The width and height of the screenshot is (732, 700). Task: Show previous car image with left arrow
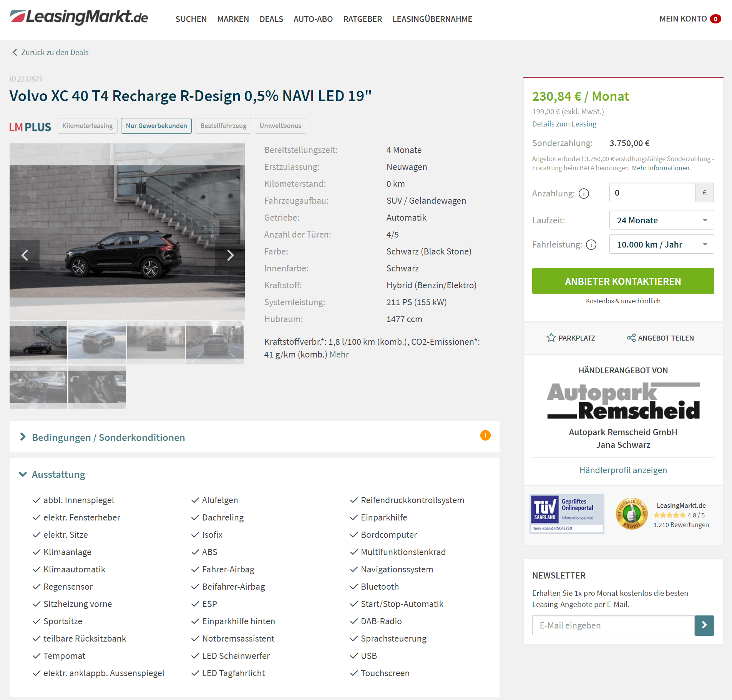pyautogui.click(x=25, y=255)
